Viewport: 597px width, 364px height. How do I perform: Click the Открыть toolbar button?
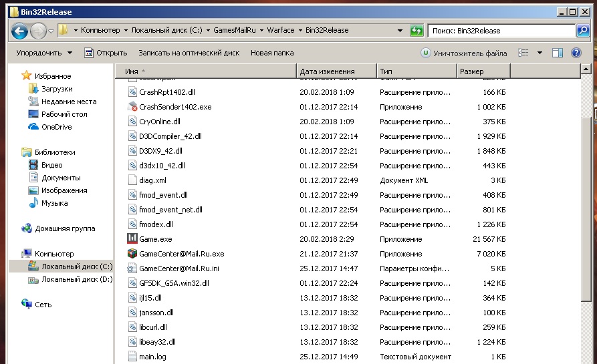coord(106,53)
